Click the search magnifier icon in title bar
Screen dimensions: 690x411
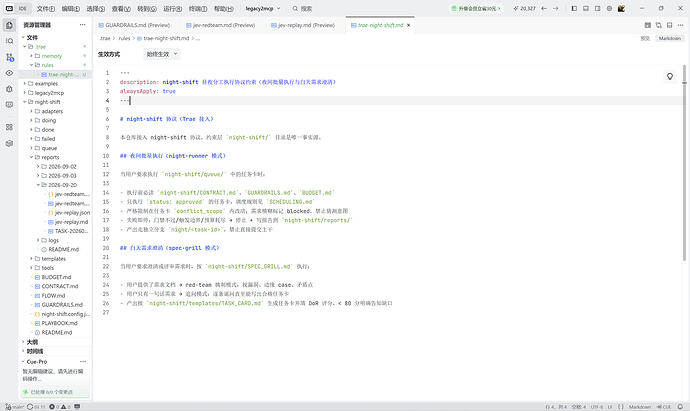[295, 8]
